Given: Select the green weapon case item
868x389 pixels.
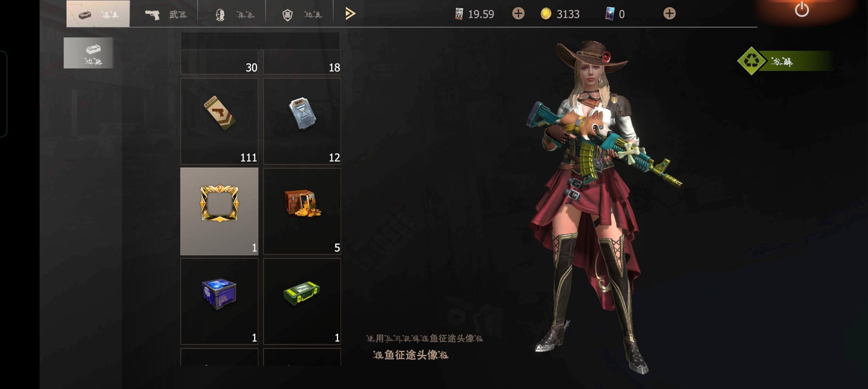Looking at the screenshot, I should tap(302, 301).
